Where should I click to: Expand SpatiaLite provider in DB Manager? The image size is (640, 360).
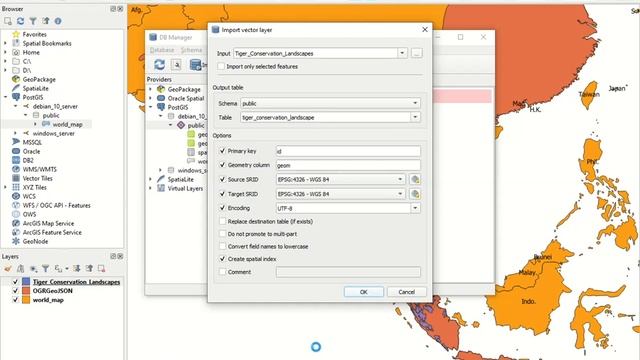pyautogui.click(x=151, y=179)
